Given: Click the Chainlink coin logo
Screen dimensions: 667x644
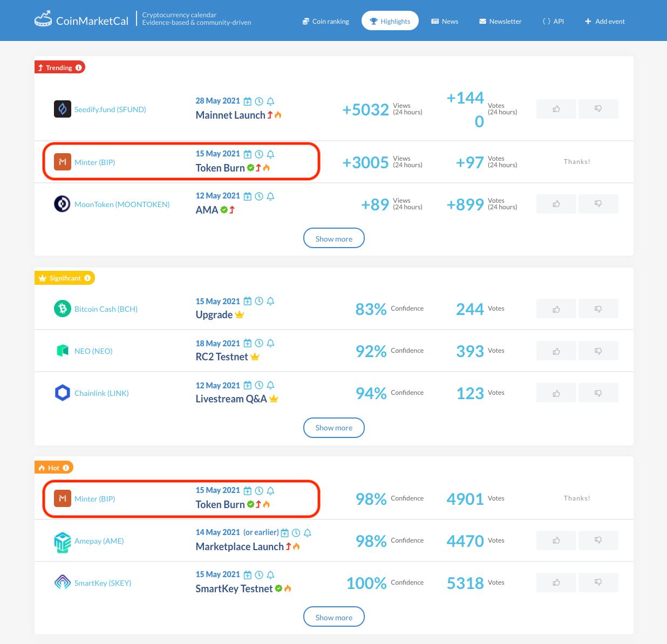Looking at the screenshot, I should point(63,393).
